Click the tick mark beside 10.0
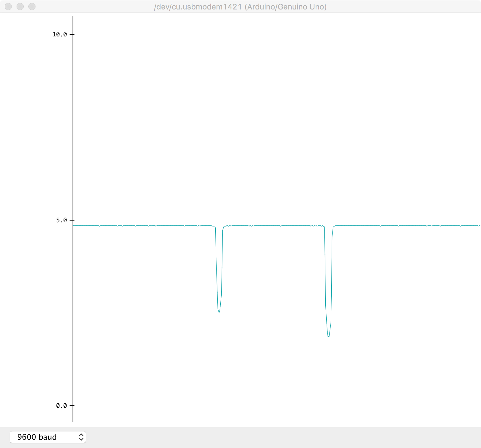481x448 pixels. pyautogui.click(x=72, y=34)
